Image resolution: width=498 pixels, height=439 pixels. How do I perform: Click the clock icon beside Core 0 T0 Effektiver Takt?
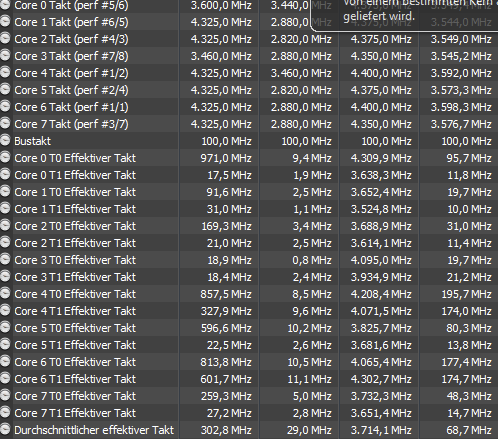tap(5, 158)
